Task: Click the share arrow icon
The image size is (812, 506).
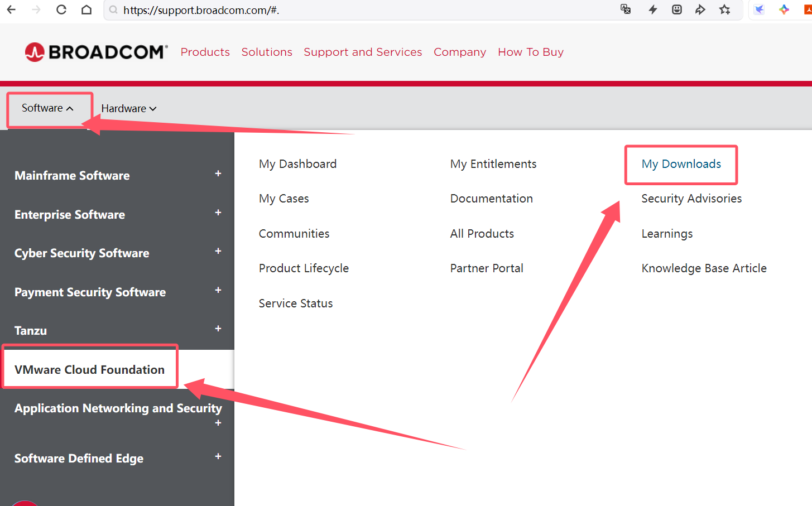Action: (x=700, y=9)
